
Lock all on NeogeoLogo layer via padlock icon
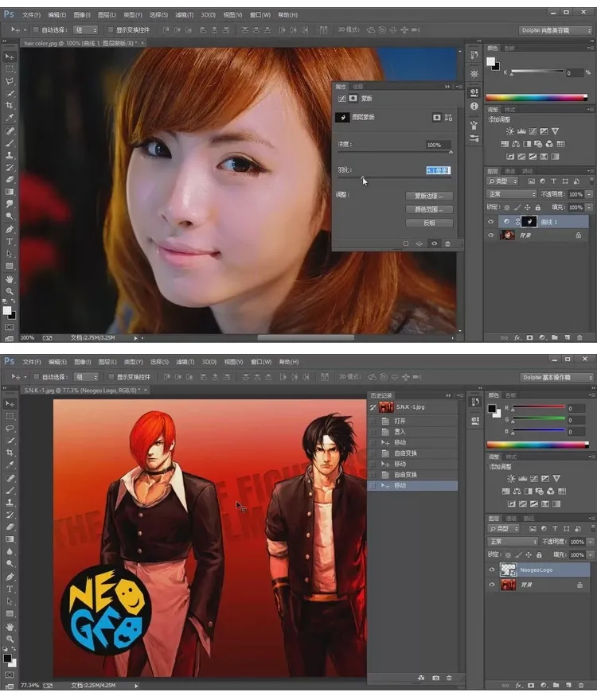click(x=539, y=554)
